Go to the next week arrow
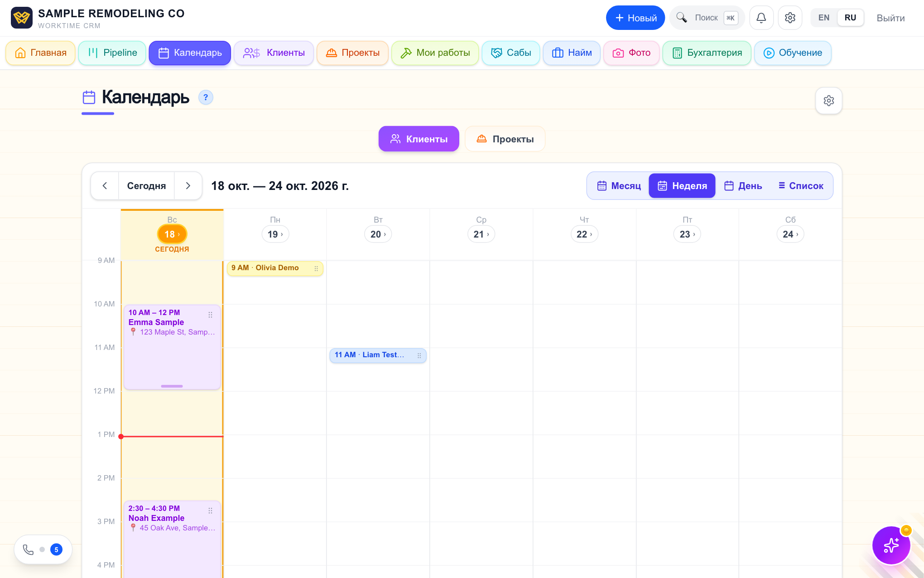The image size is (924, 578). tap(188, 186)
